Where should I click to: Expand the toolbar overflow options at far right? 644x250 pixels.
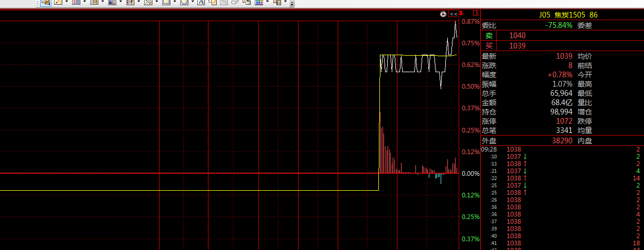click(x=292, y=4)
